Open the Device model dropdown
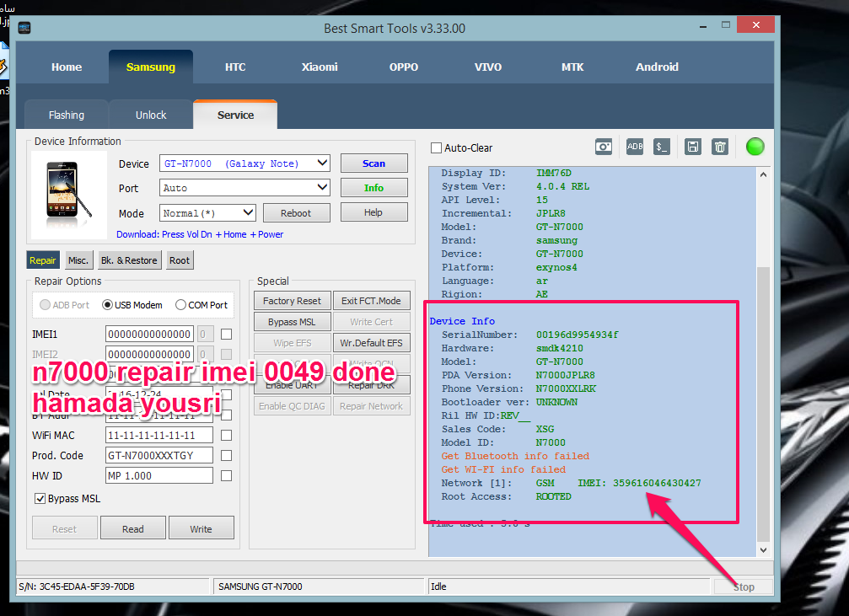 pos(244,163)
